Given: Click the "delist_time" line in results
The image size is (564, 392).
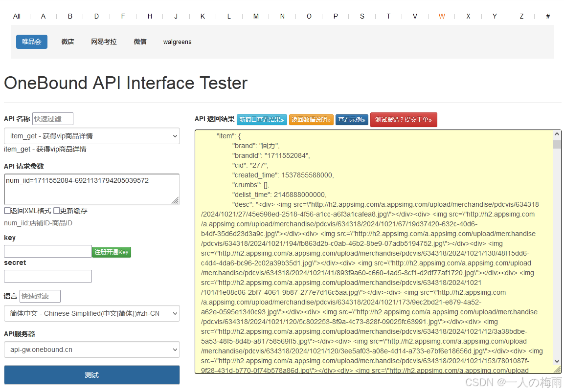Looking at the screenshot, I should coord(279,195).
